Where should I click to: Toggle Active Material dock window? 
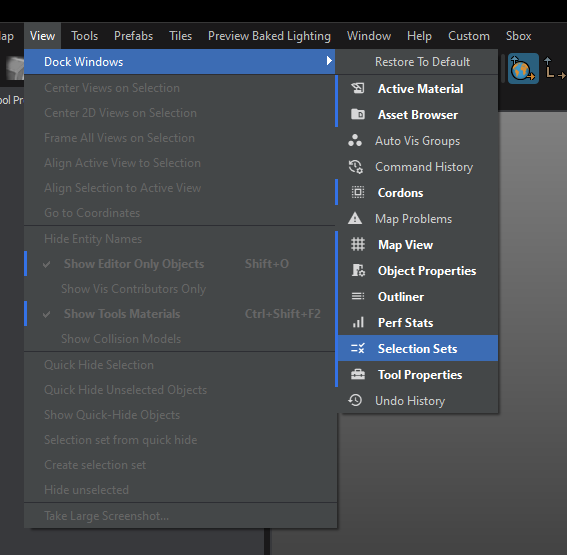coord(417,89)
